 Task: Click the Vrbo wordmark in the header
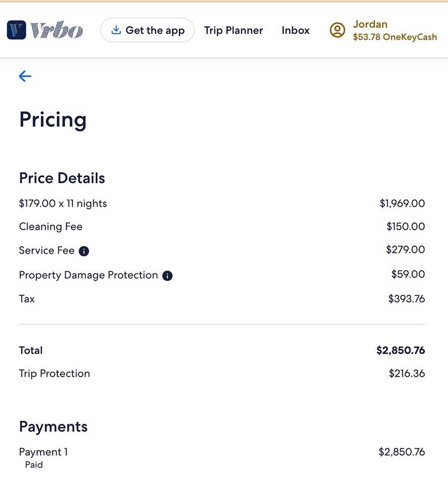pyautogui.click(x=56, y=31)
